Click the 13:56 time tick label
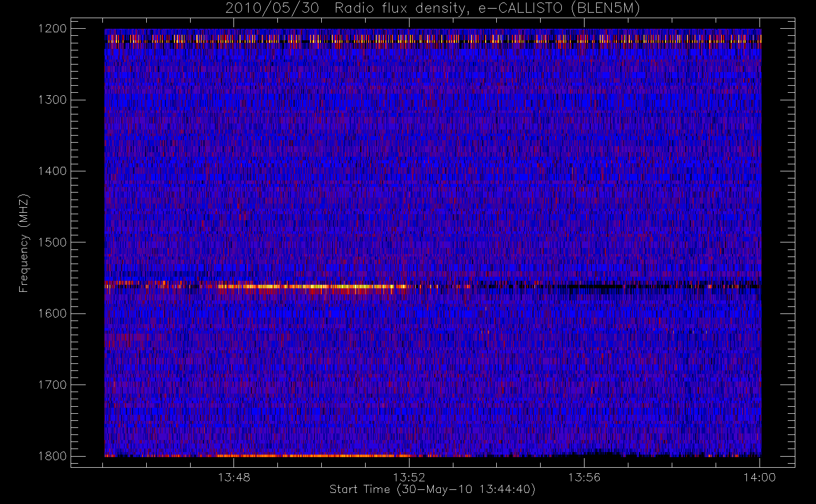The width and height of the screenshot is (816, 504). (584, 477)
